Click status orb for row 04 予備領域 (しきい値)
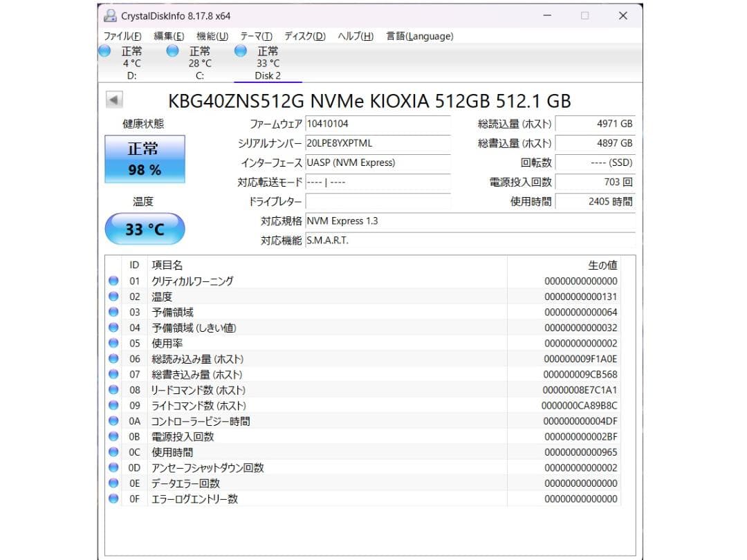The image size is (747, 560). [x=113, y=327]
